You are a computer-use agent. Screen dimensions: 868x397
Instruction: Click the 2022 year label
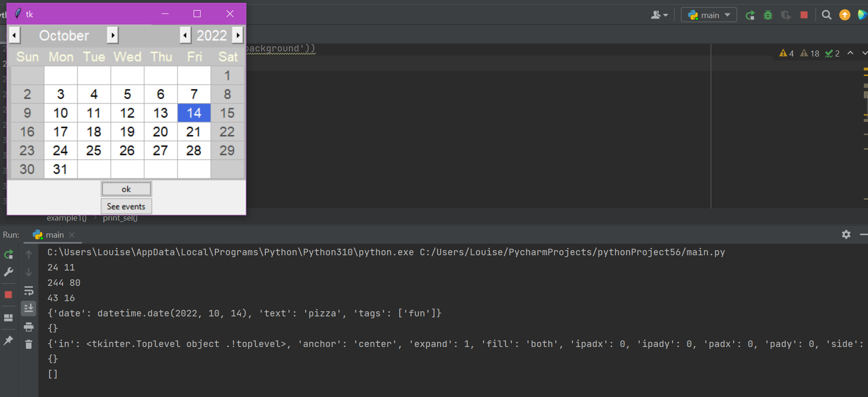point(212,35)
